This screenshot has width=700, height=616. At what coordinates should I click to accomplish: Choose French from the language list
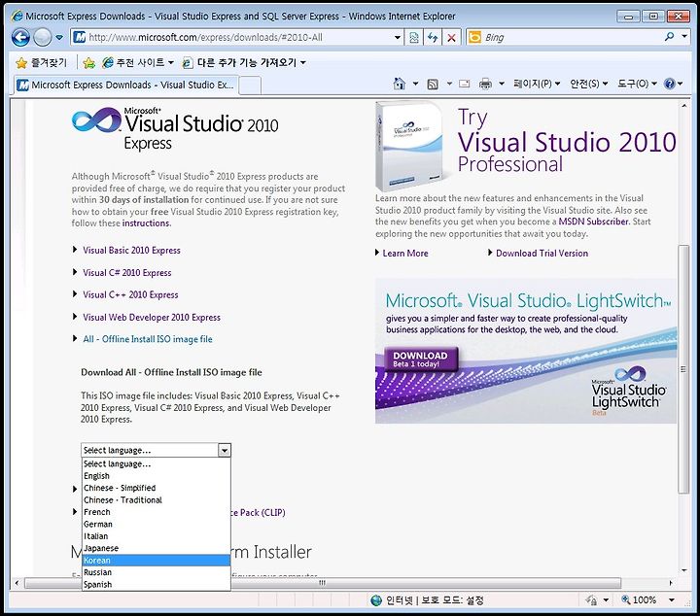[x=157, y=512]
